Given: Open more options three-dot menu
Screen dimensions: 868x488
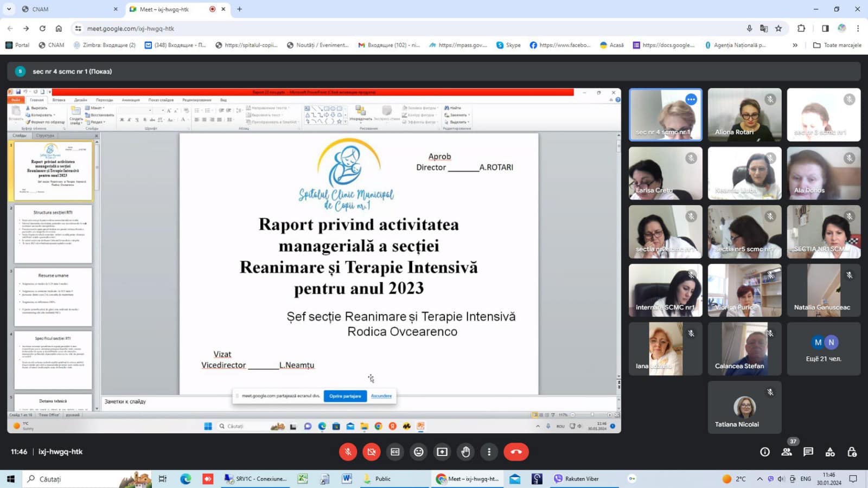Looking at the screenshot, I should (489, 452).
